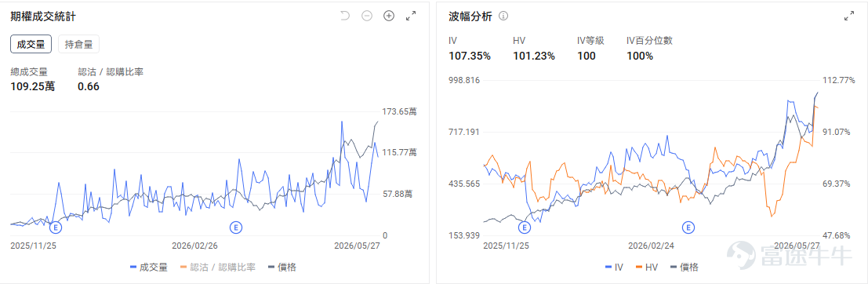The width and height of the screenshot is (868, 284).
Task: Click the 2025/11/25 date in volume chart
Action: (33, 246)
